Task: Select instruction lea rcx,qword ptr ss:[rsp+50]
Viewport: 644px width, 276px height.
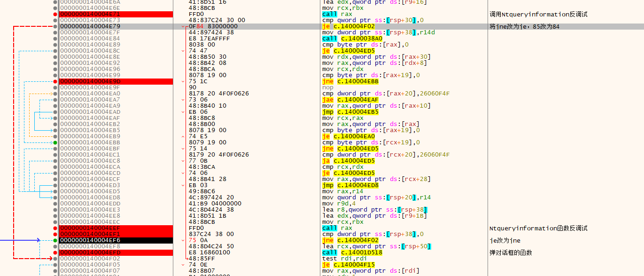Action: pos(377,246)
